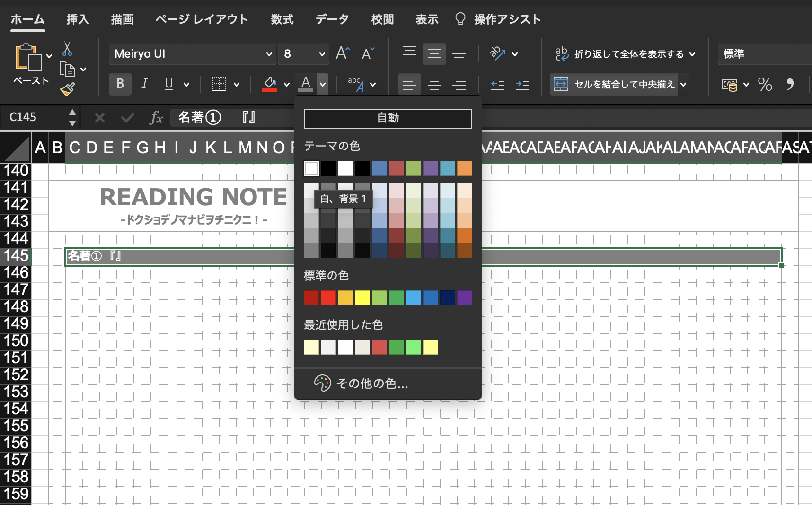The width and height of the screenshot is (812, 505).
Task: Toggle bold formatting
Action: (120, 84)
